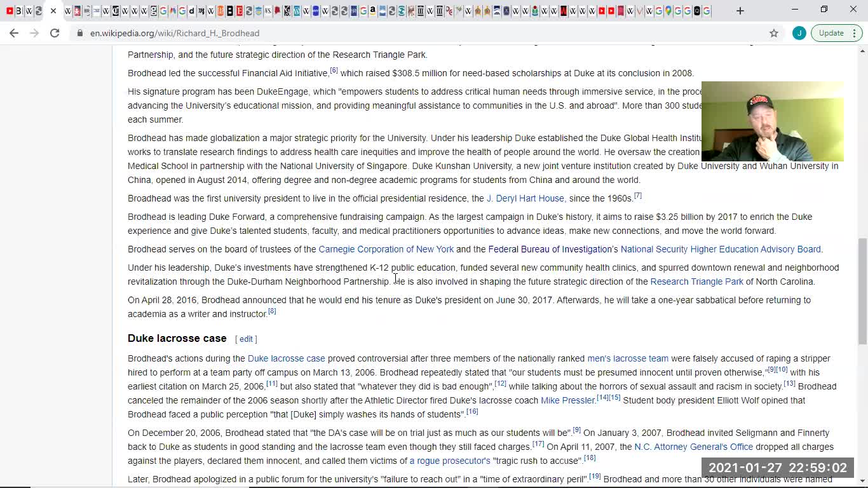Bookmark this page with the star icon

pos(774,33)
